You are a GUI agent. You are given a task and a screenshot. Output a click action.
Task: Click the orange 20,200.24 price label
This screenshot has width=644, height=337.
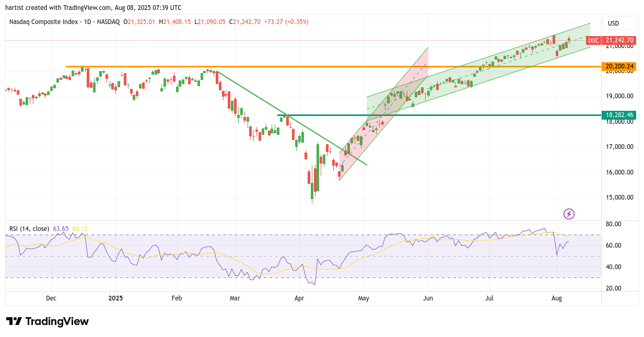tap(619, 66)
